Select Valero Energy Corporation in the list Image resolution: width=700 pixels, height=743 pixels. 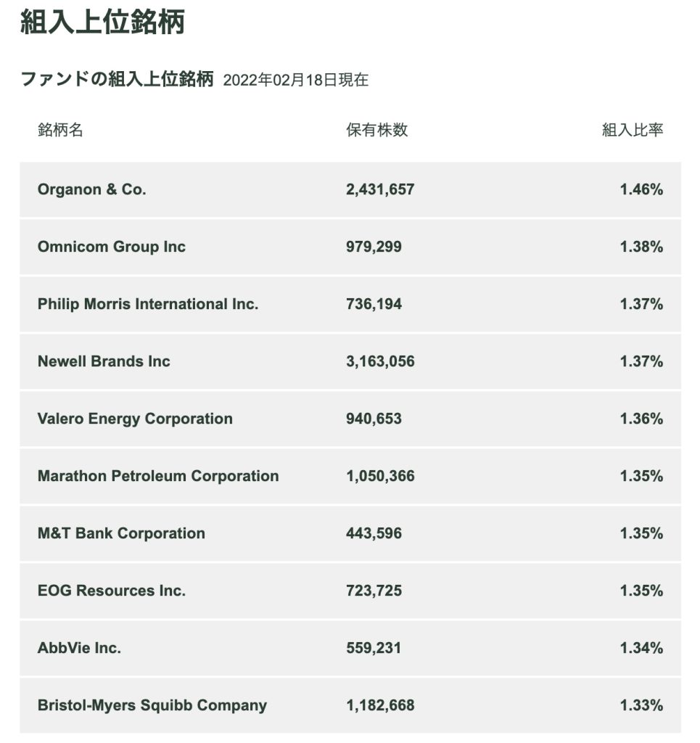point(135,419)
